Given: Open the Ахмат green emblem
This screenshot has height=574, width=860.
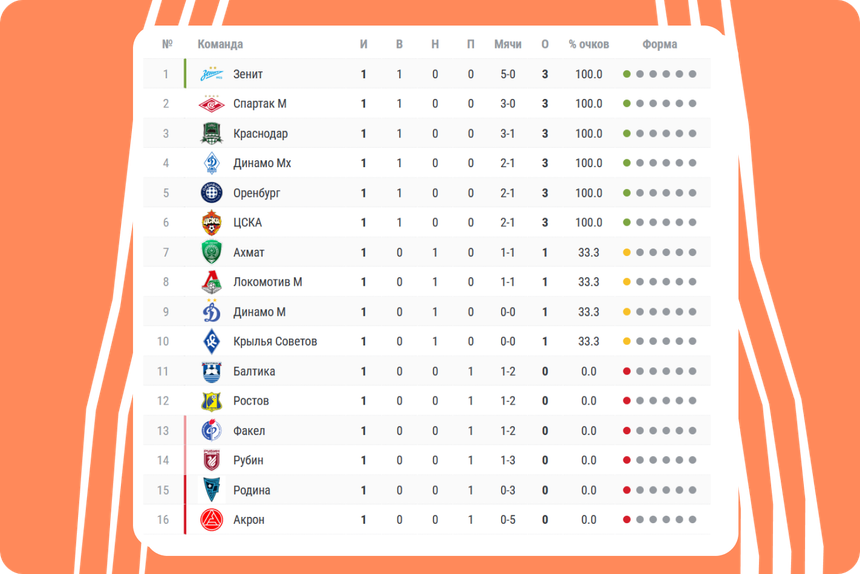Looking at the screenshot, I should coord(211,252).
